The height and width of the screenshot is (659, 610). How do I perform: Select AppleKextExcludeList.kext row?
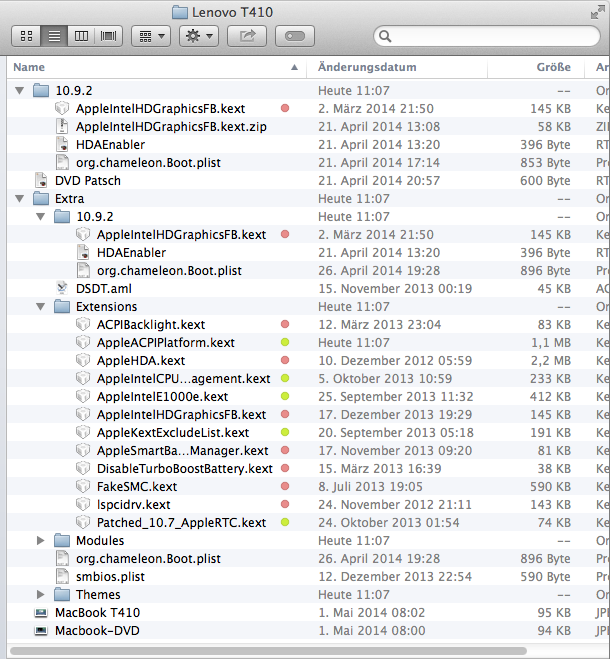[x=308, y=432]
